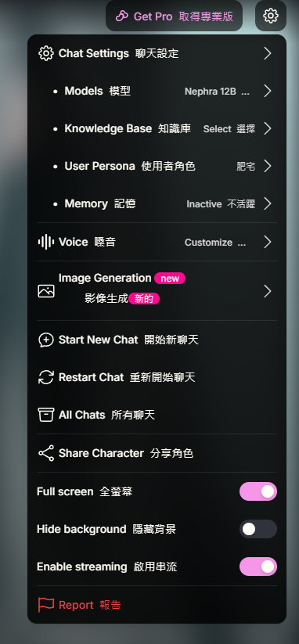Click the settings gear icon at top right
299x644 pixels.
[x=271, y=16]
